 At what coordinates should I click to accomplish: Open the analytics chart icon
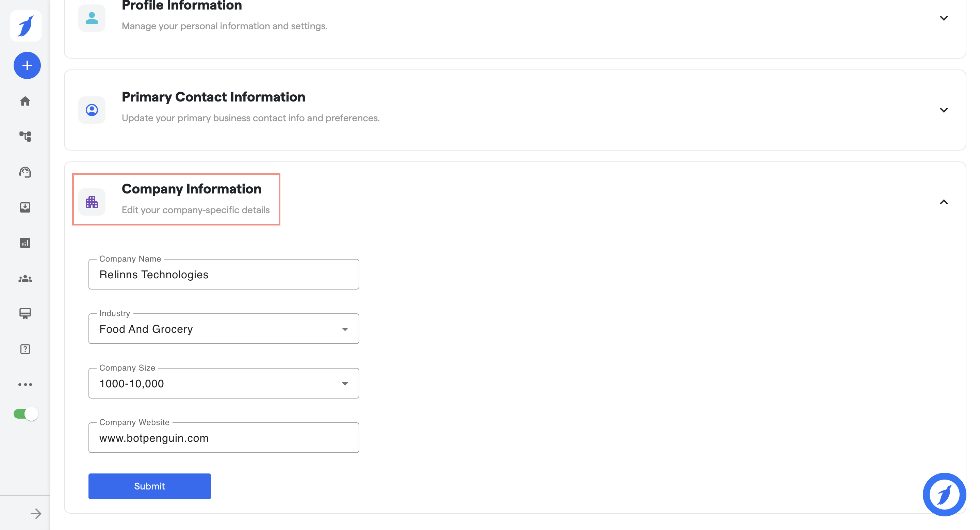point(25,243)
